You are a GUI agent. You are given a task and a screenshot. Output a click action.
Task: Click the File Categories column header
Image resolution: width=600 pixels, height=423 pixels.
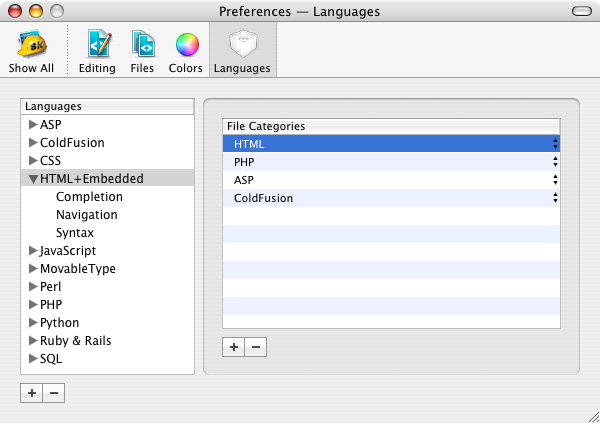pyautogui.click(x=391, y=126)
